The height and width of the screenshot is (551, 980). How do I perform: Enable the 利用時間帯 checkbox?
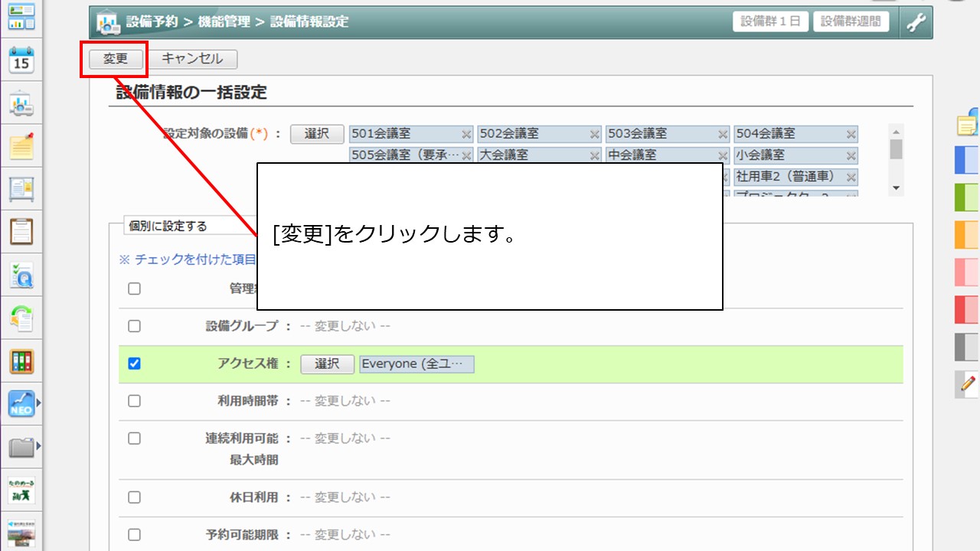[134, 401]
